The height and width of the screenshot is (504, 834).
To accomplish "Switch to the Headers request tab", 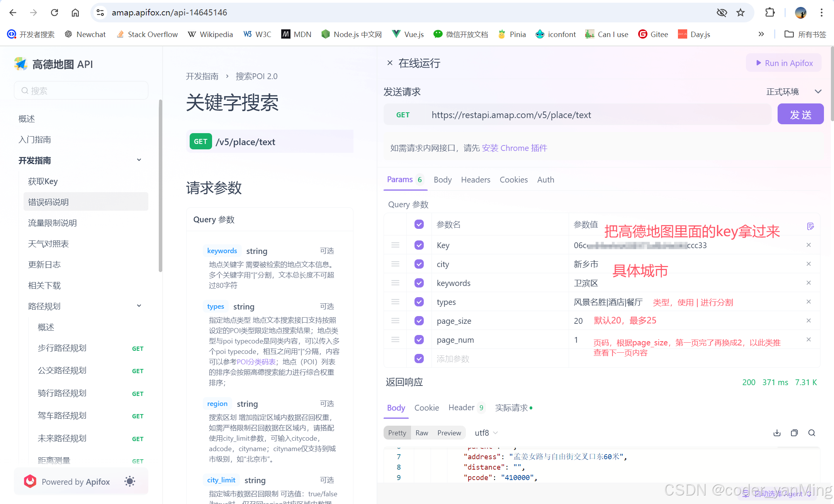I will tap(476, 179).
